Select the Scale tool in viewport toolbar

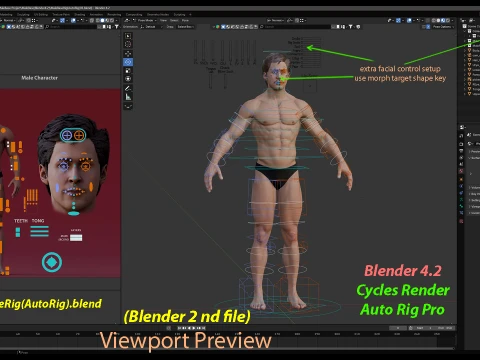tap(128, 70)
